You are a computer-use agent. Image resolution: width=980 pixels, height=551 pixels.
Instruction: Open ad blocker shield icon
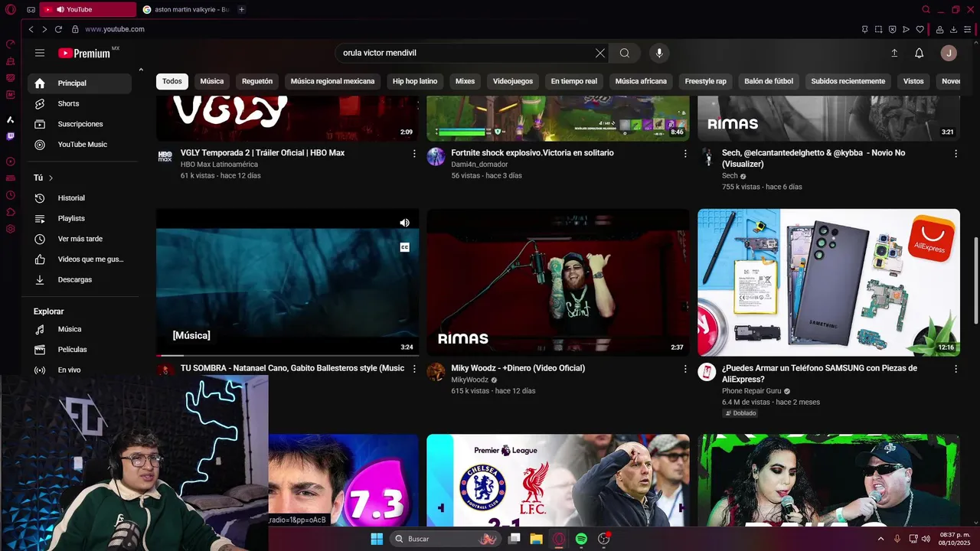click(892, 29)
